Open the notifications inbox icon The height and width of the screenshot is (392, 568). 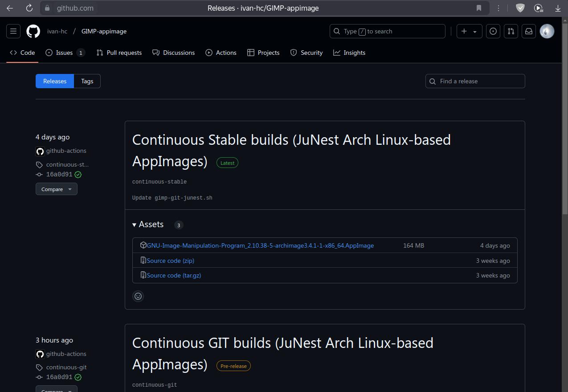point(529,31)
